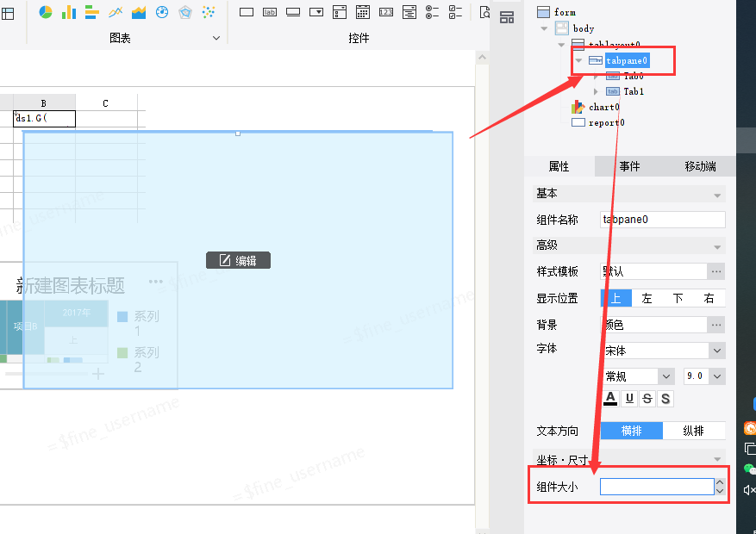756x534 pixels.
Task: Open the 宋体 font family dropdown
Action: (717, 351)
